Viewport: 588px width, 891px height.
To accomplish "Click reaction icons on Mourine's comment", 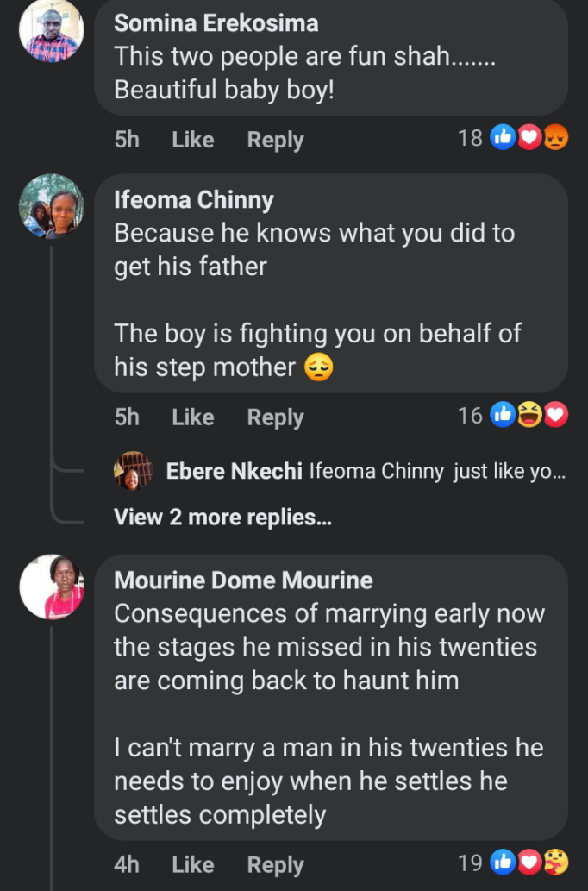I will (529, 862).
